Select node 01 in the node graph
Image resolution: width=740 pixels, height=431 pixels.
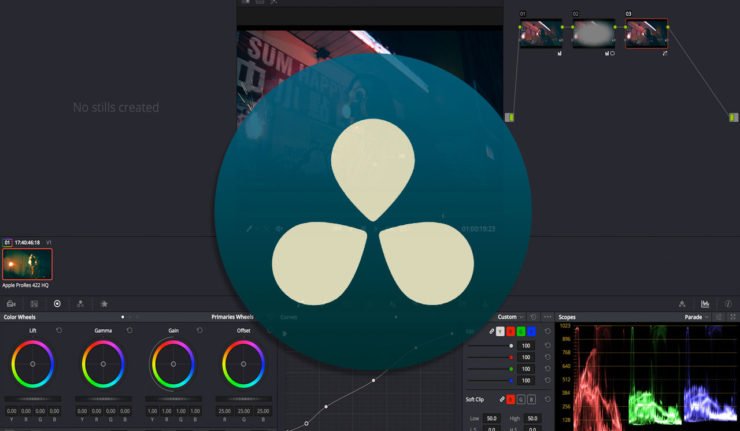pos(541,33)
